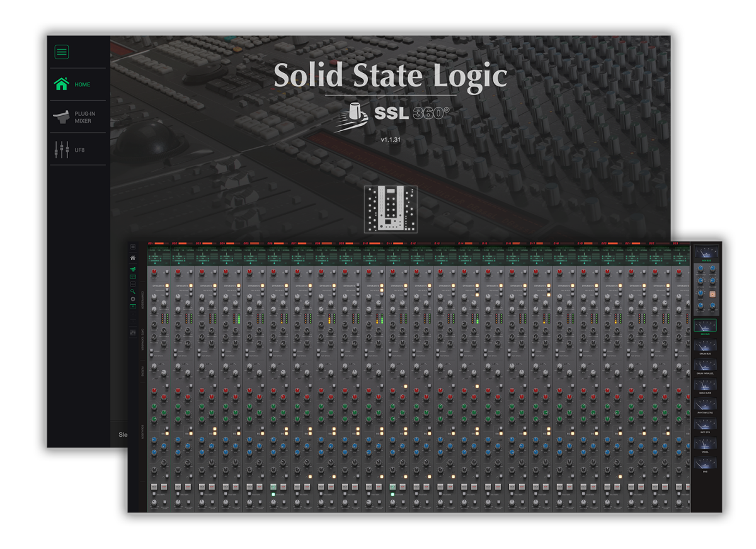Solo channel 001 with its SOLO button
Viewport: 756px width, 549px height.
pos(154,487)
